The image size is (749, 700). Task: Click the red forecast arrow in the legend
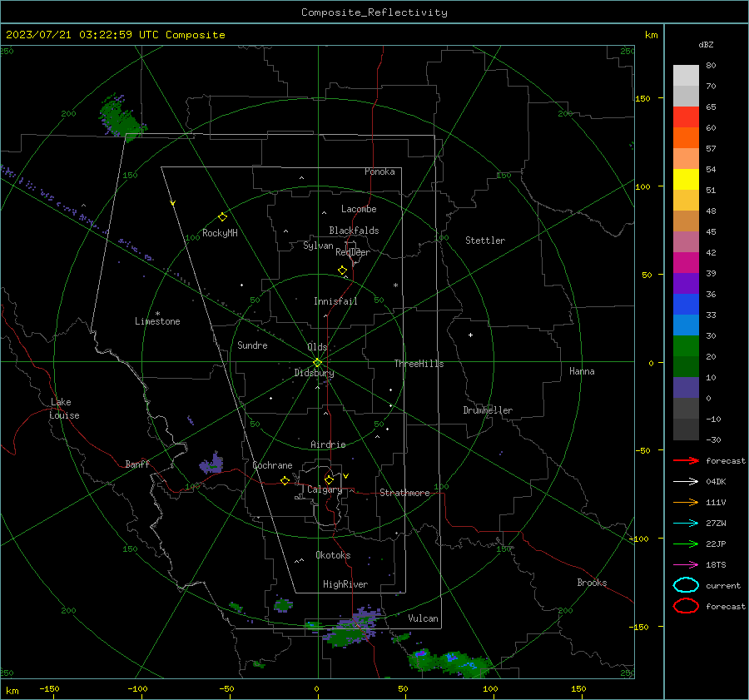tap(686, 460)
